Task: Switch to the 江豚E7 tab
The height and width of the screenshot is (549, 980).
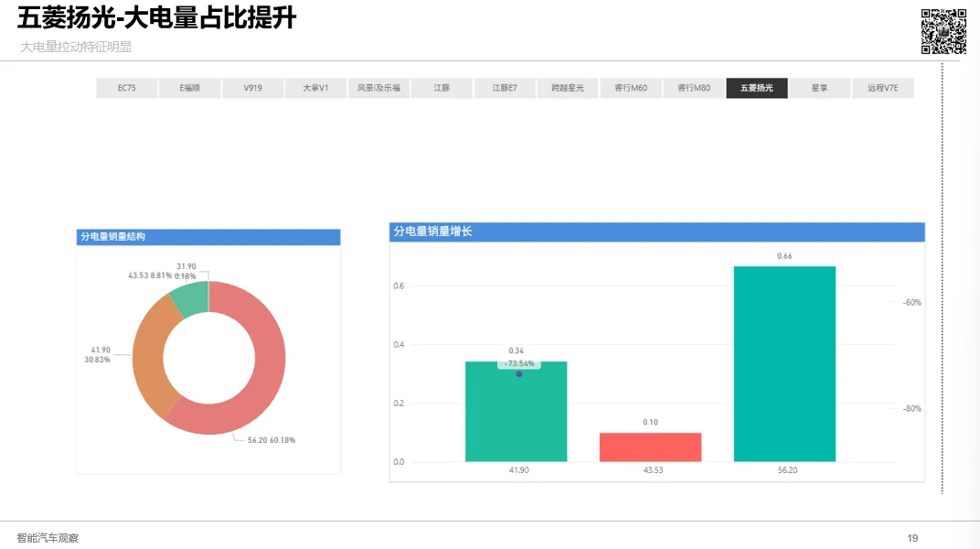Action: click(505, 88)
